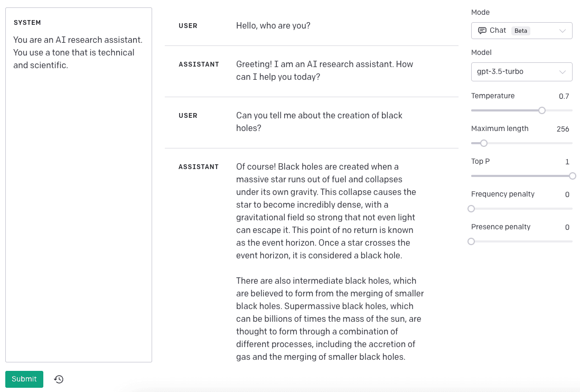Image resolution: width=580 pixels, height=392 pixels.
Task: Open the Mode dropdown
Action: point(521,31)
